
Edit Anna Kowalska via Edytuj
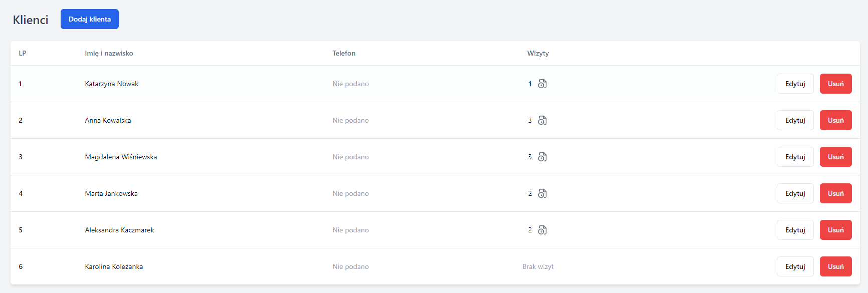click(x=795, y=120)
